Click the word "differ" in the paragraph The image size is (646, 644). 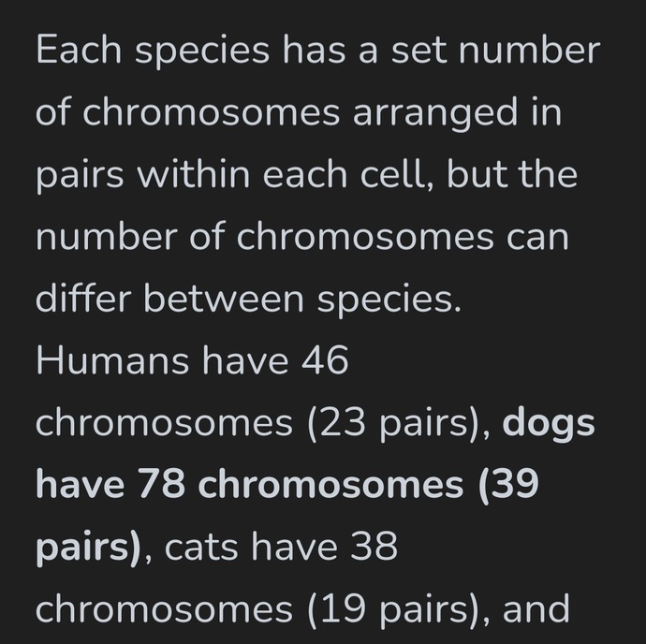click(83, 298)
